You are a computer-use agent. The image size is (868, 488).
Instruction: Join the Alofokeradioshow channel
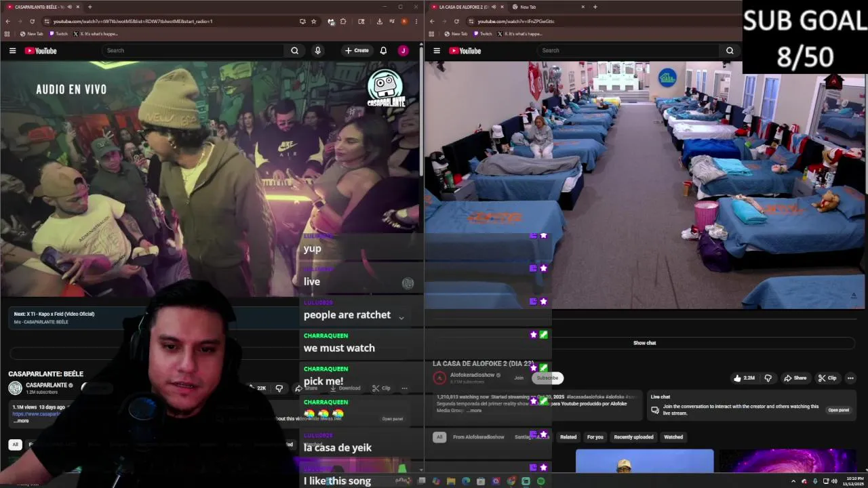[519, 378]
